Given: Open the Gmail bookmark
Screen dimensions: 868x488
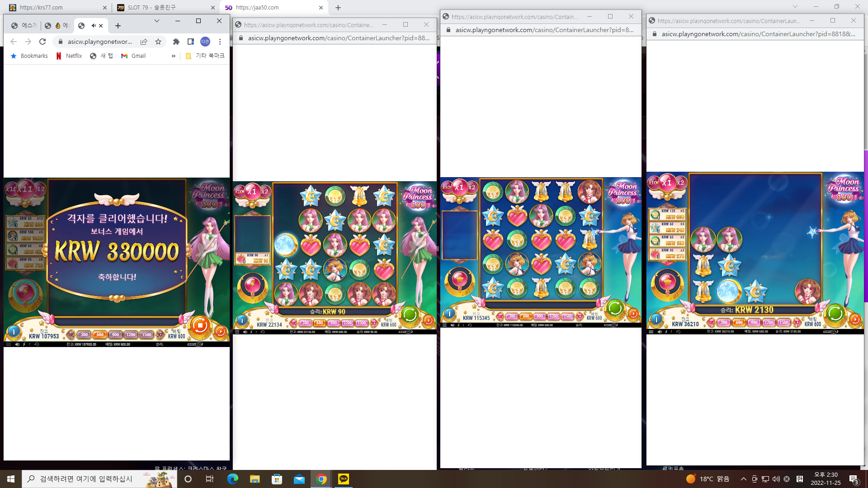Looking at the screenshot, I should coord(133,56).
